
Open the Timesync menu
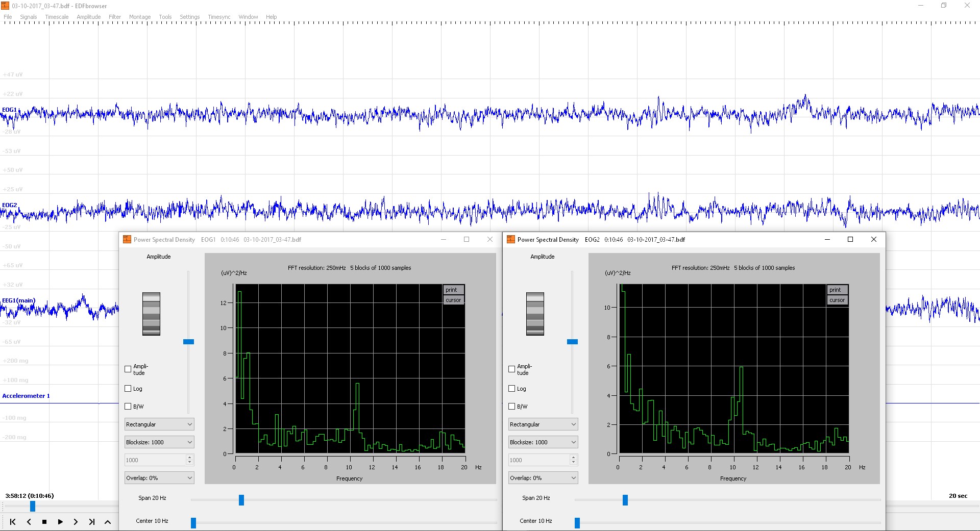[x=219, y=17]
